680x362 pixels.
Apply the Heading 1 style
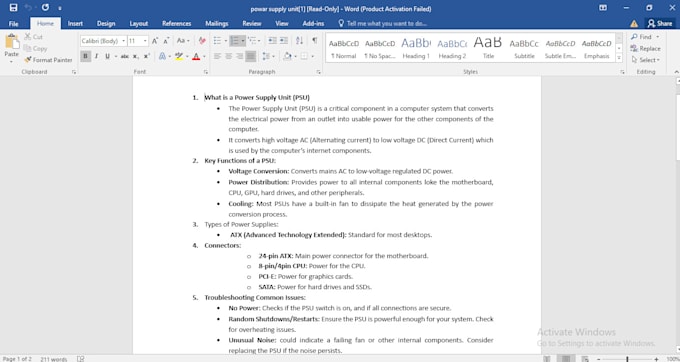pos(415,48)
